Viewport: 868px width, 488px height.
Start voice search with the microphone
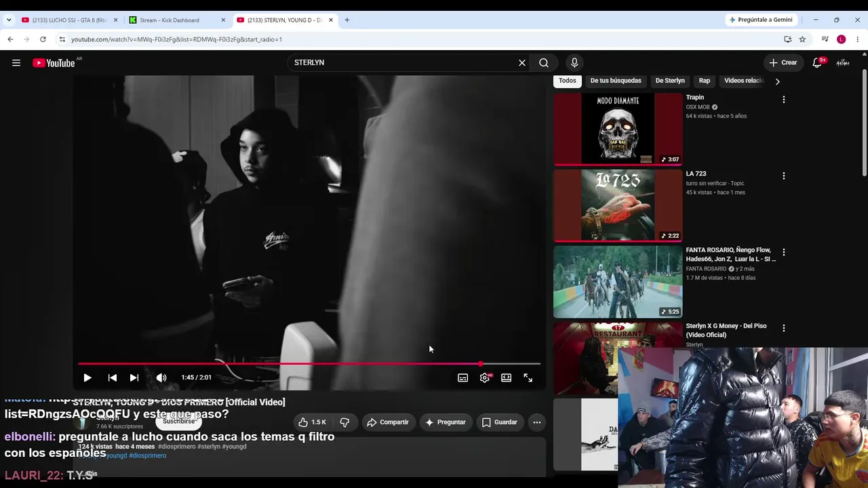click(574, 63)
